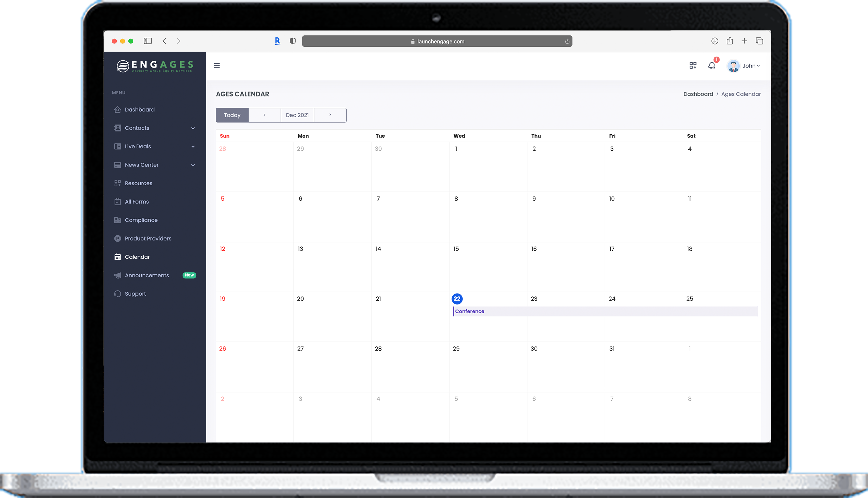This screenshot has width=868, height=498.
Task: Click the apps grid icon in header
Action: (x=693, y=66)
